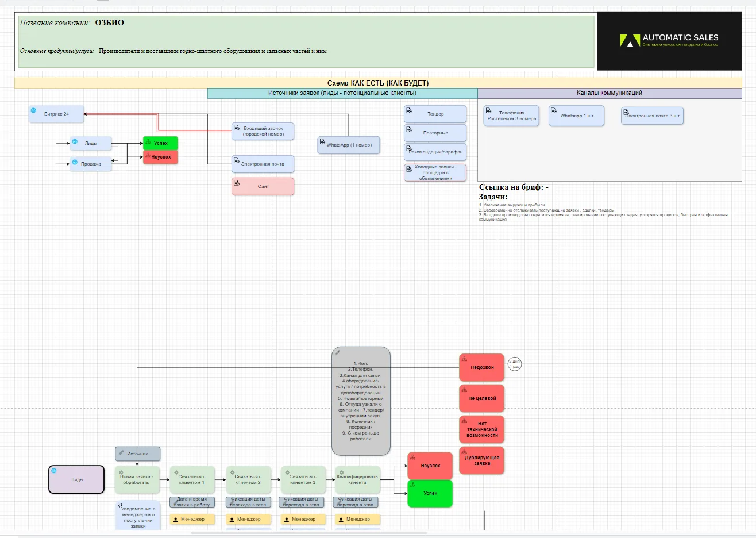The image size is (756, 538).
Task: Select the Электронная почта source block
Action: pyautogui.click(x=263, y=164)
